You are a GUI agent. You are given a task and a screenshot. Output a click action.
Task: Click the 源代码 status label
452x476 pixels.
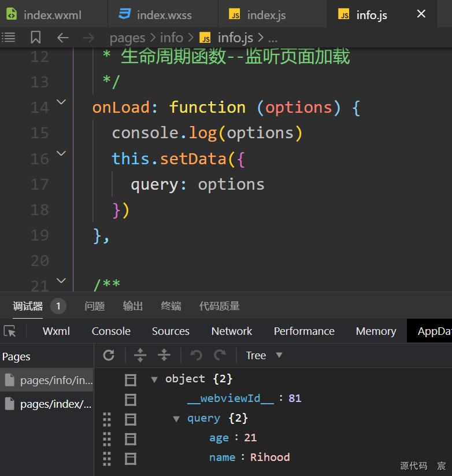coord(413,466)
